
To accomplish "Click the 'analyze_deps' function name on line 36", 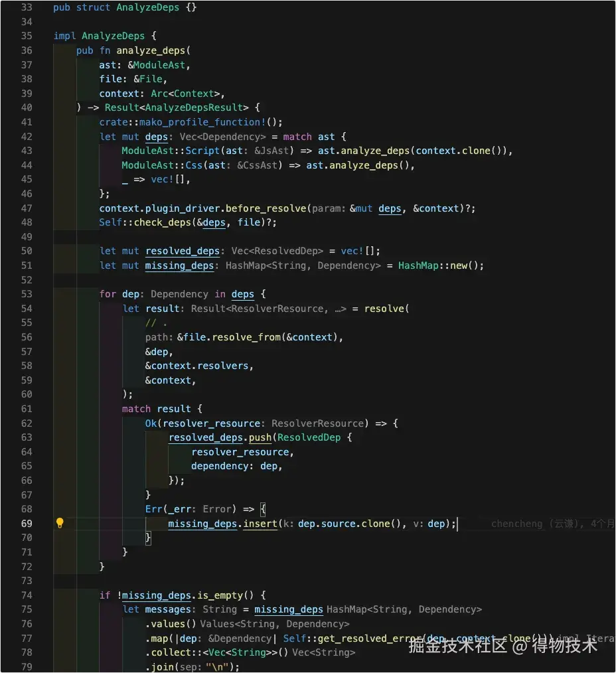I will (150, 50).
